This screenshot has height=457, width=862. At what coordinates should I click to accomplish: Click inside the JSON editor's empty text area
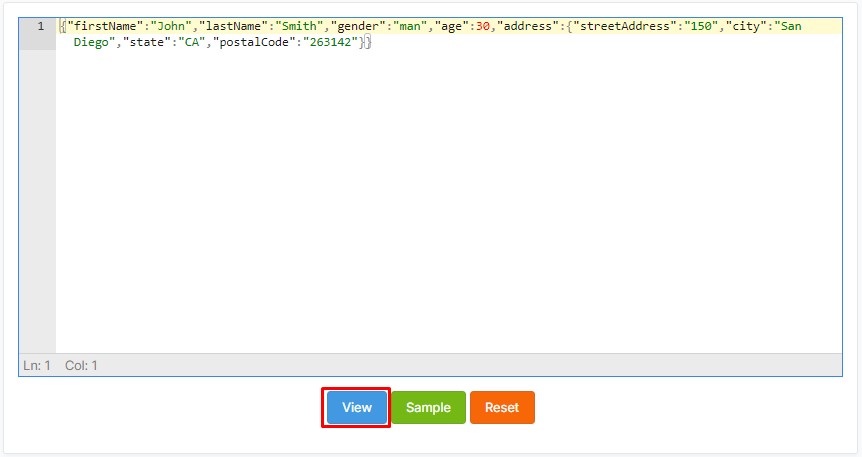tap(449, 201)
